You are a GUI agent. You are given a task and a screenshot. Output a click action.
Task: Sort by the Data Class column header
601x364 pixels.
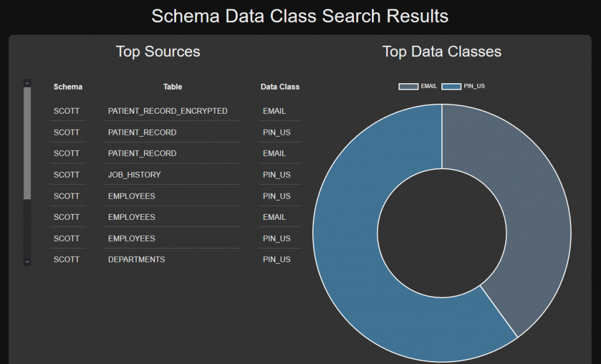(x=280, y=87)
